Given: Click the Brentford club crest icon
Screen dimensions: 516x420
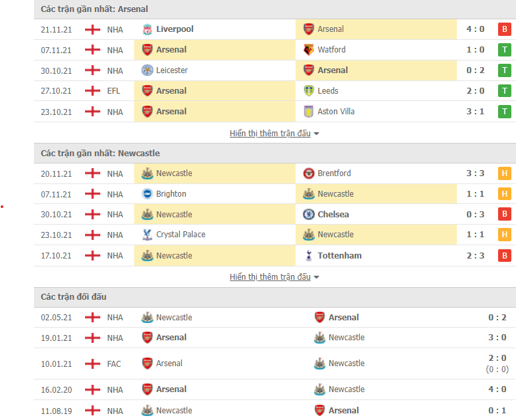Looking at the screenshot, I should pos(309,173).
